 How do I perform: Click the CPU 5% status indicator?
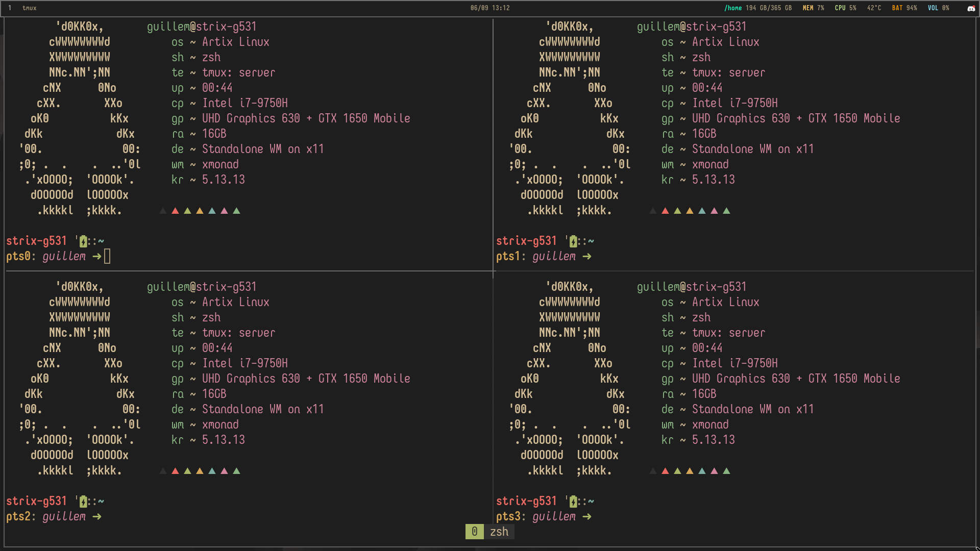coord(845,8)
